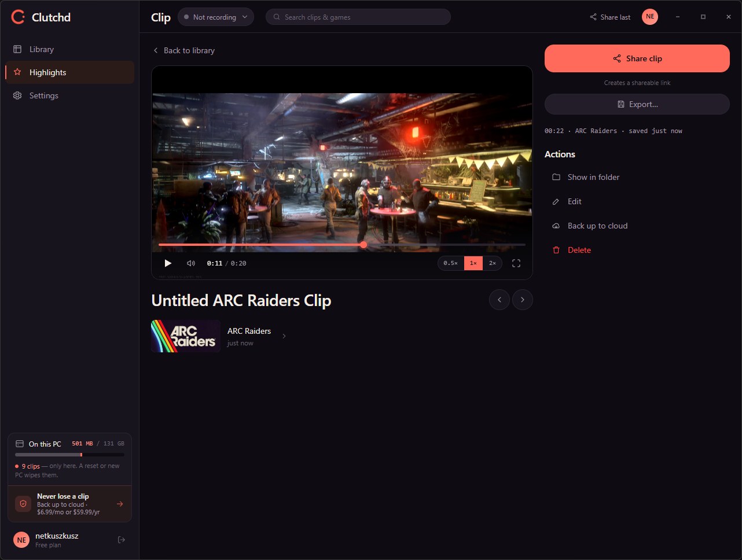Click the cloud backup shield icon
The image size is (742, 560).
tap(23, 504)
